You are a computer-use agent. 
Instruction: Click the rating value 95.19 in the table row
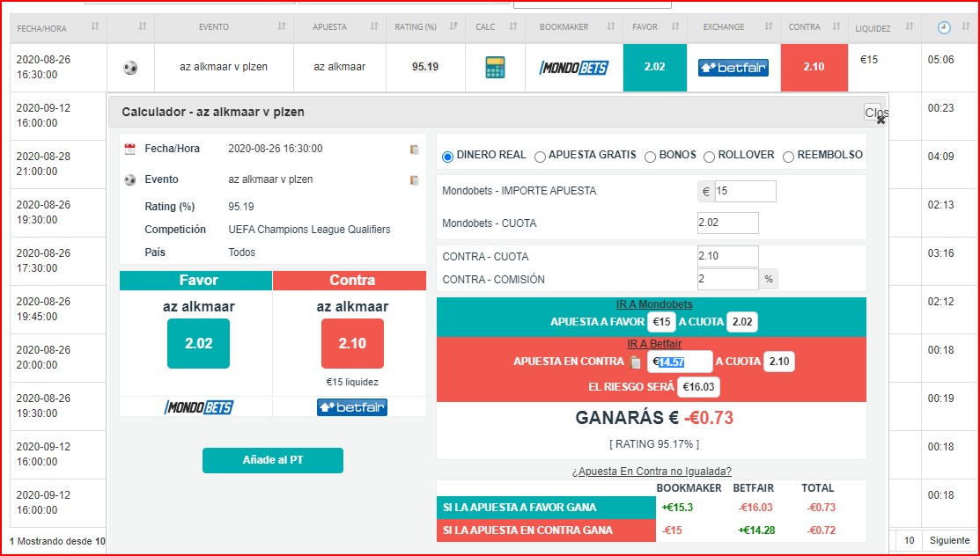pyautogui.click(x=425, y=67)
